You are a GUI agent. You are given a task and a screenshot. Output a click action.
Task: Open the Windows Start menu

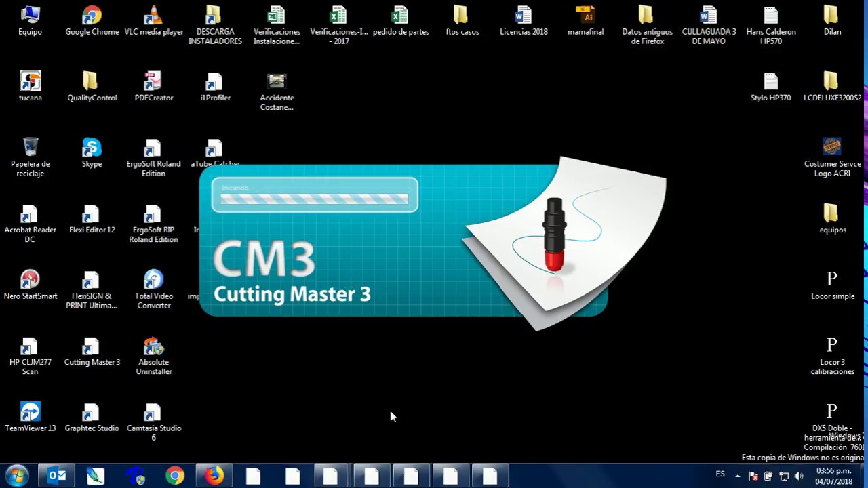coord(17,476)
